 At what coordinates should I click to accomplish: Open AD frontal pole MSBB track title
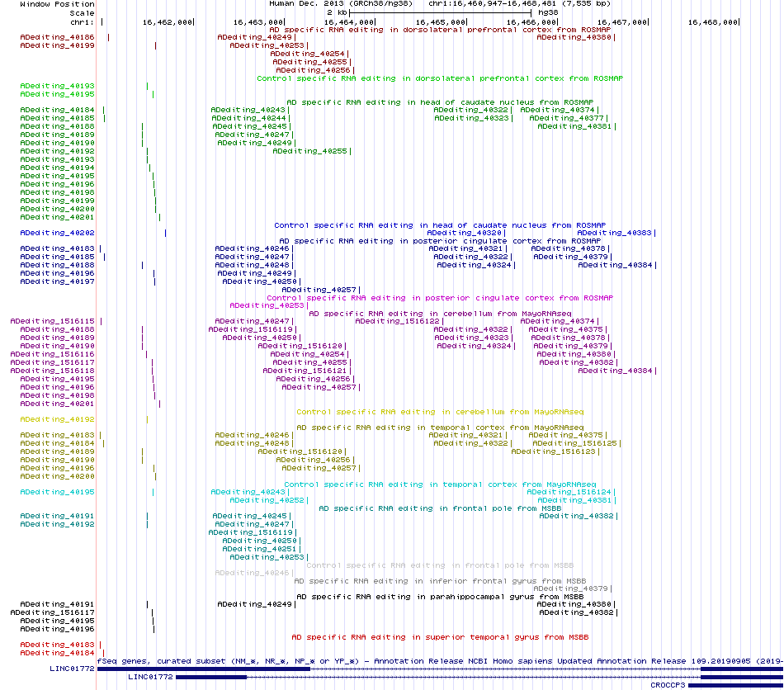440,508
